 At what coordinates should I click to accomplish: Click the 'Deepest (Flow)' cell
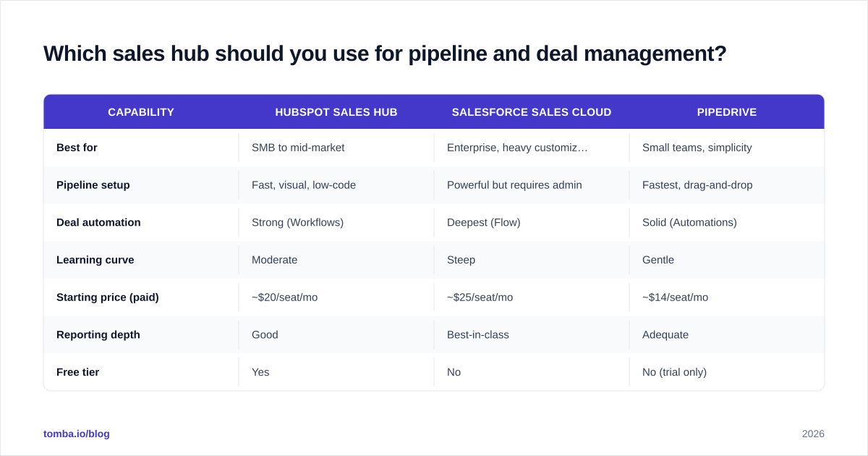tap(484, 222)
